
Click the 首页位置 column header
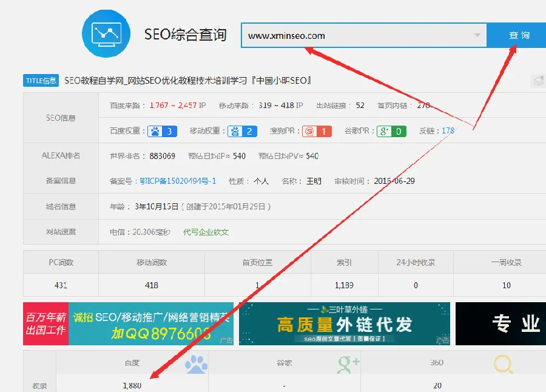click(257, 262)
